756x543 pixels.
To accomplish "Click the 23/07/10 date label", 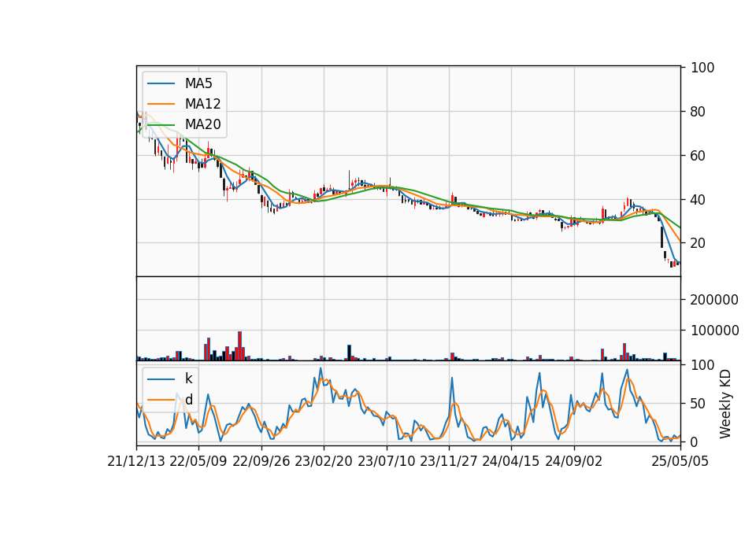I will [386, 461].
